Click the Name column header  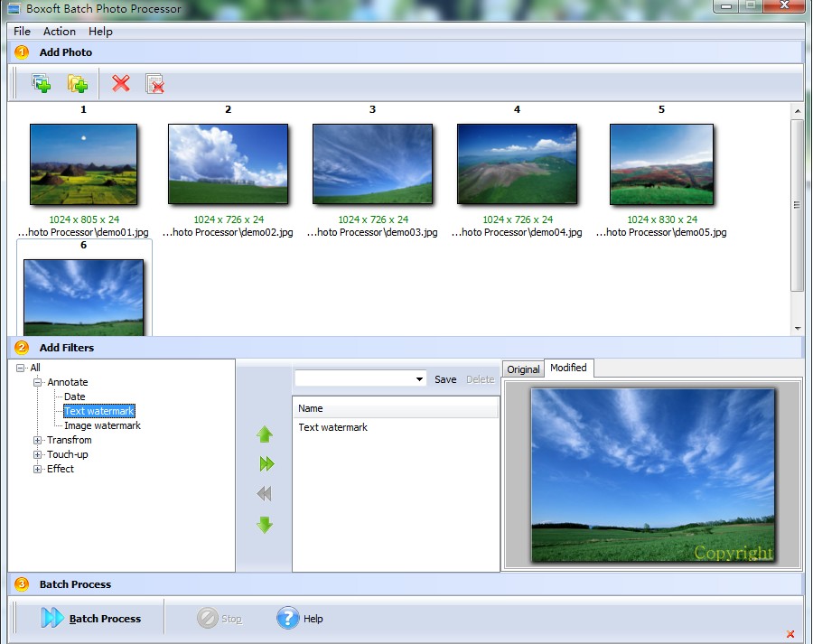tap(395, 408)
